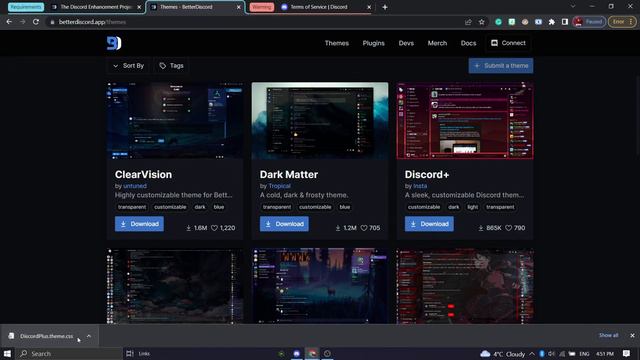Open ClearVision theme preview image

[175, 121]
